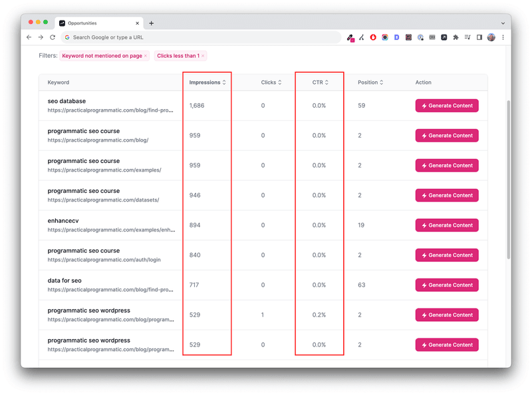This screenshot has width=532, height=395.
Task: Remove the 'Keyword not mentioned on page' filter
Action: (x=146, y=56)
